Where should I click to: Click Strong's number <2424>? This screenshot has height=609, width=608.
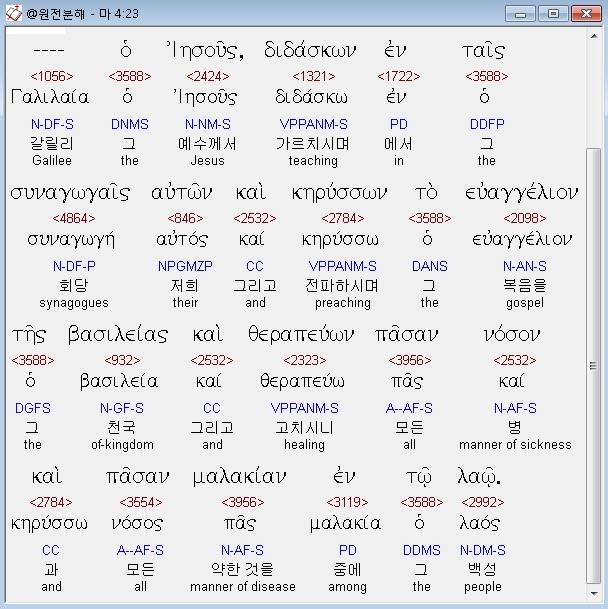[x=208, y=76]
